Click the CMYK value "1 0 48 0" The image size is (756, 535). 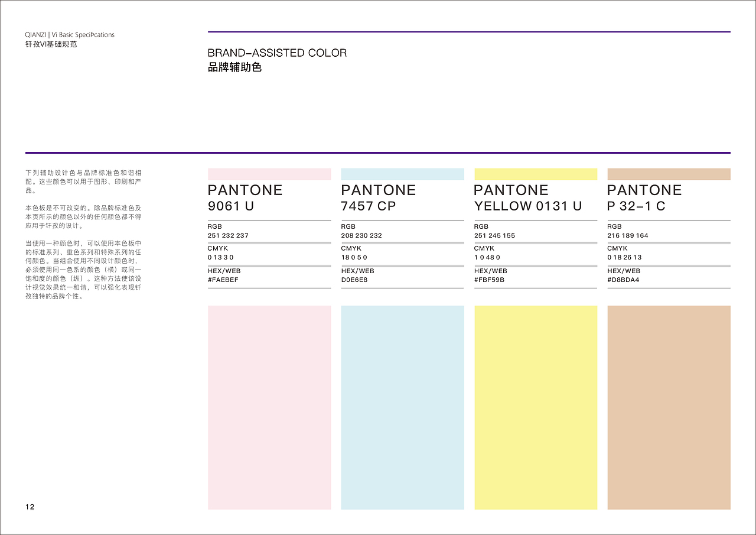tap(487, 258)
